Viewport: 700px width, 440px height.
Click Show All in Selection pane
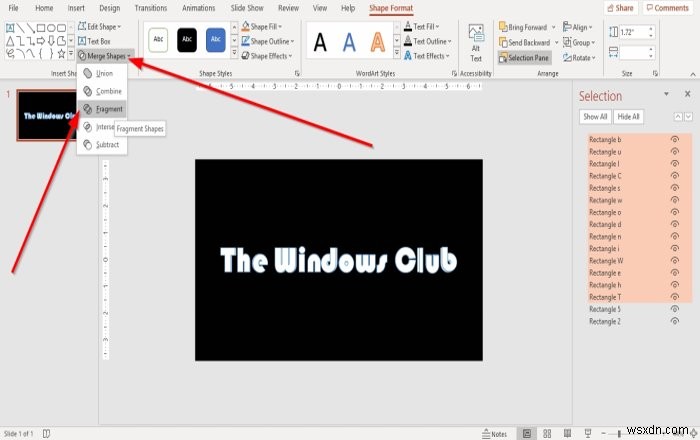pos(595,117)
